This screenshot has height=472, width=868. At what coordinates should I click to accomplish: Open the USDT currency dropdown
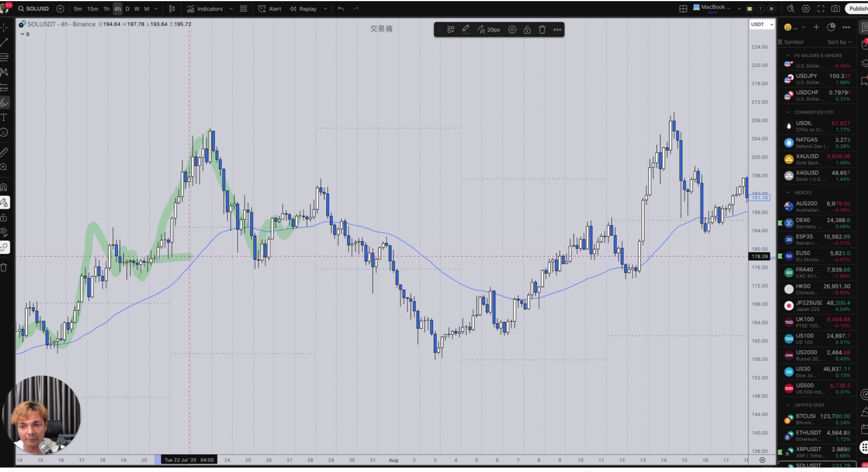click(762, 25)
